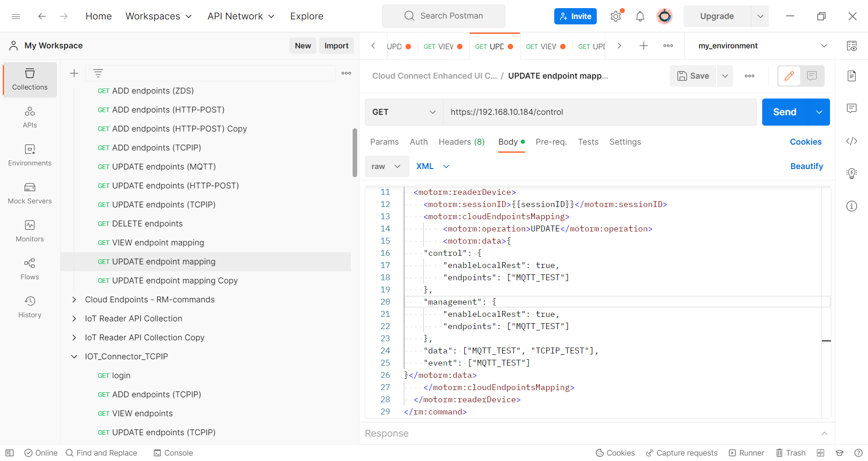This screenshot has width=868, height=461.
Task: Click the Save button
Action: click(693, 76)
